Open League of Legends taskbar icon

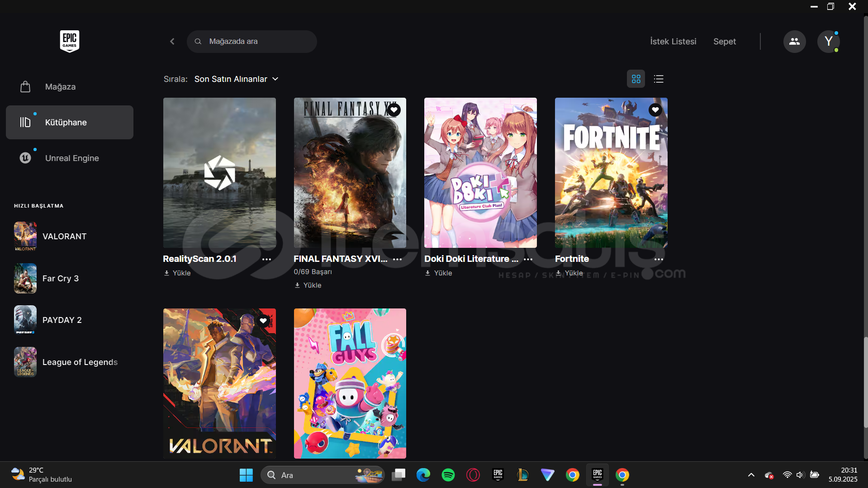(523, 475)
